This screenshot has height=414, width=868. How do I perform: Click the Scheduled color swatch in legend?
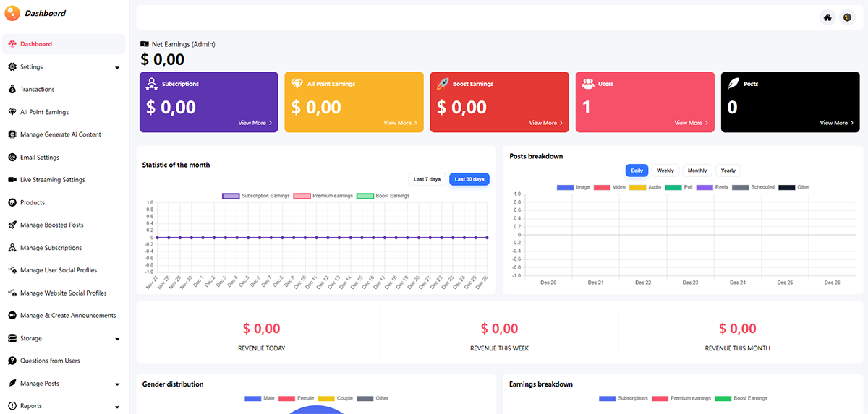pos(740,187)
